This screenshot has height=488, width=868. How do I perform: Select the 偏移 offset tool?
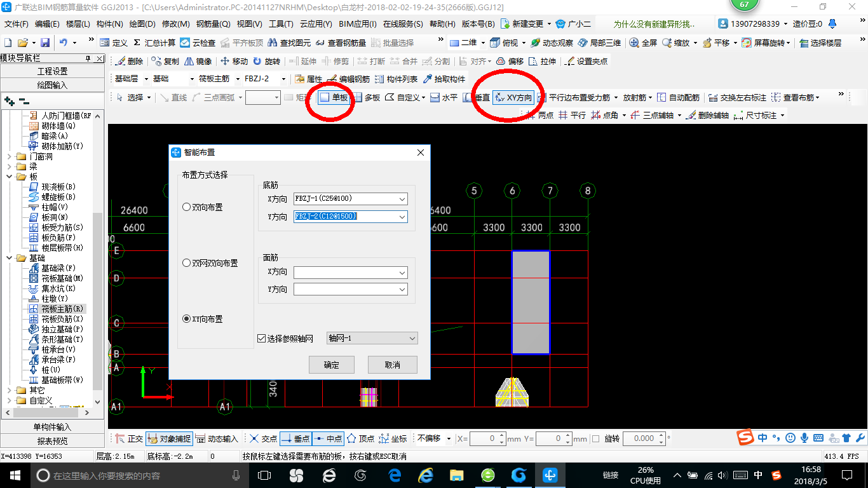[x=510, y=62]
